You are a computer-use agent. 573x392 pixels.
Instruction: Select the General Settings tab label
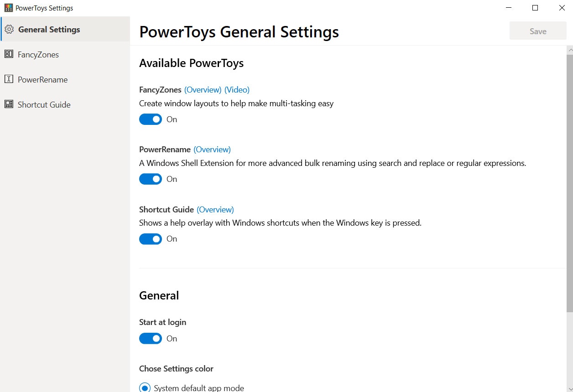[49, 30]
